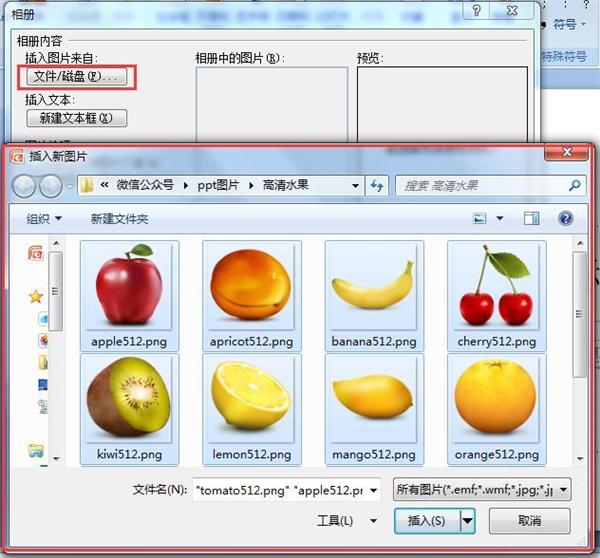Click the refresh button beside the address bar
This screenshot has width=600, height=558.
click(377, 186)
